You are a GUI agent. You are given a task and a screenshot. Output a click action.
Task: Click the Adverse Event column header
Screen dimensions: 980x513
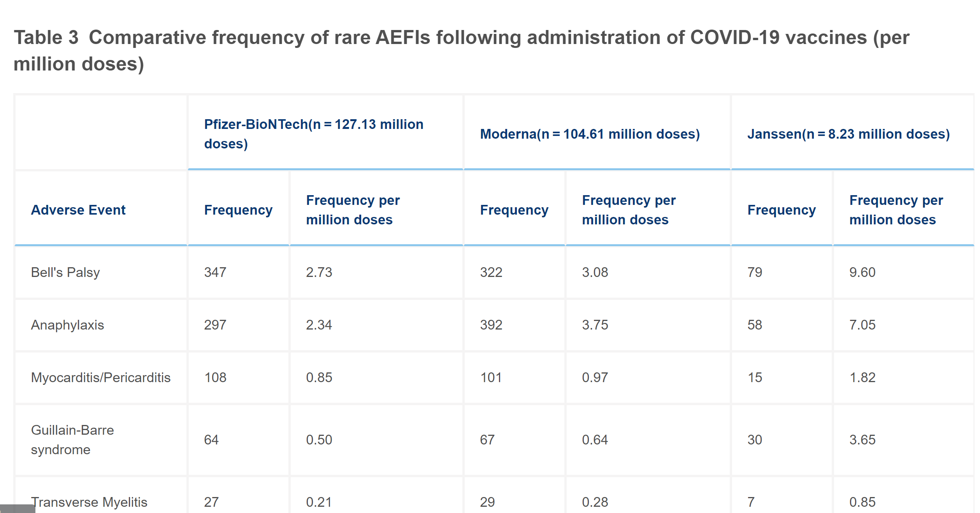pyautogui.click(x=78, y=210)
